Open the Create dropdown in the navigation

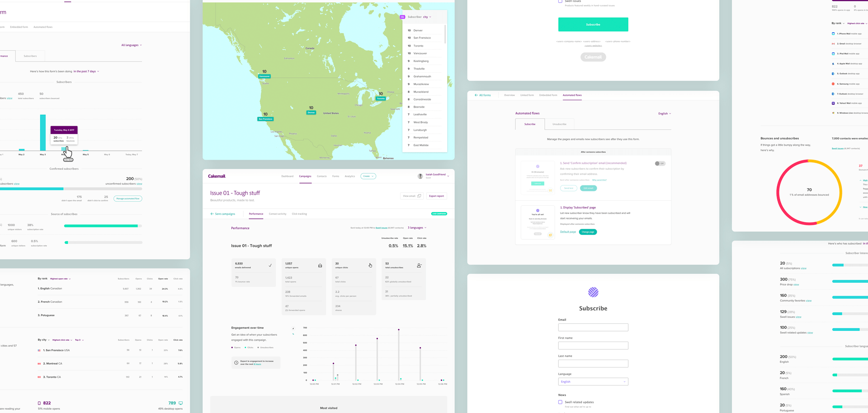point(368,176)
